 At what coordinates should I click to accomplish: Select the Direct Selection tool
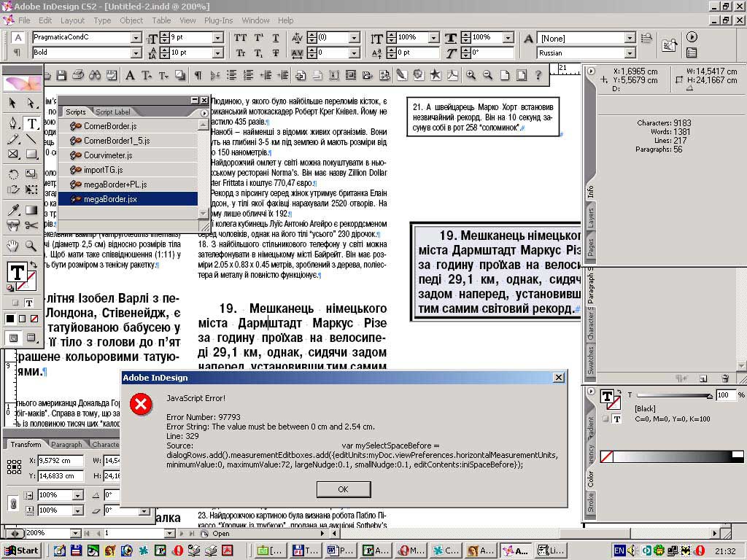(x=31, y=103)
